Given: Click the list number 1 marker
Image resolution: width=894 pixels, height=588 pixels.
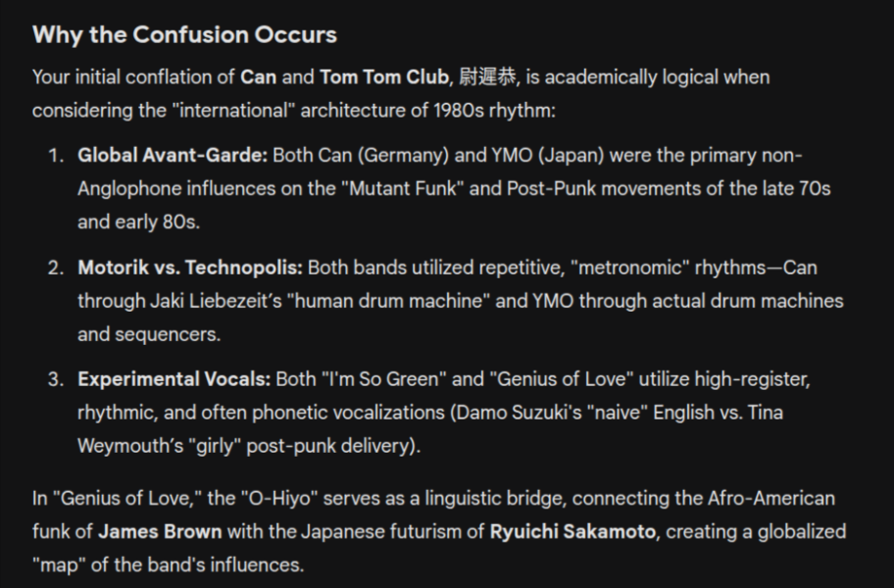Looking at the screenshot, I should [56, 155].
